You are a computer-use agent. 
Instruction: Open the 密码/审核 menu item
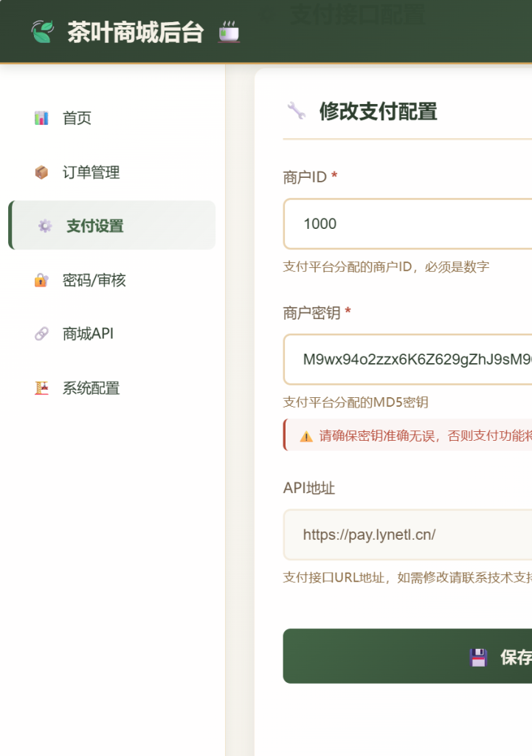112,280
